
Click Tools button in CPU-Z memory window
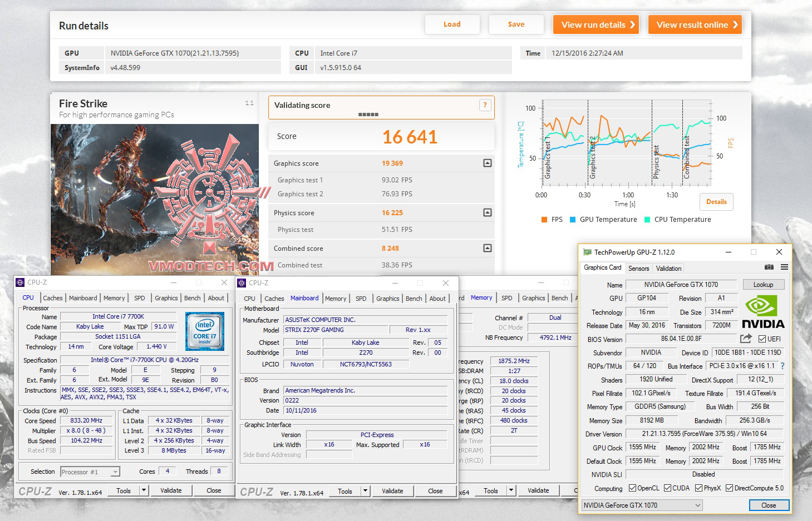click(x=491, y=490)
